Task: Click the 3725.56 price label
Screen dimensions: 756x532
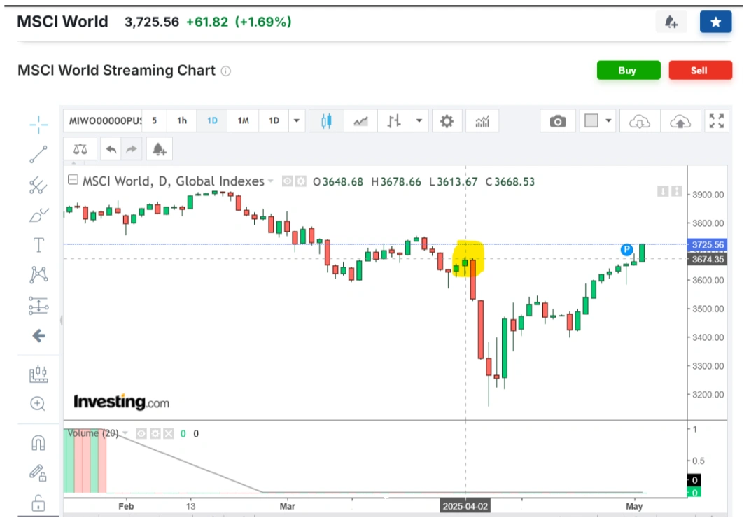Action: [x=708, y=244]
